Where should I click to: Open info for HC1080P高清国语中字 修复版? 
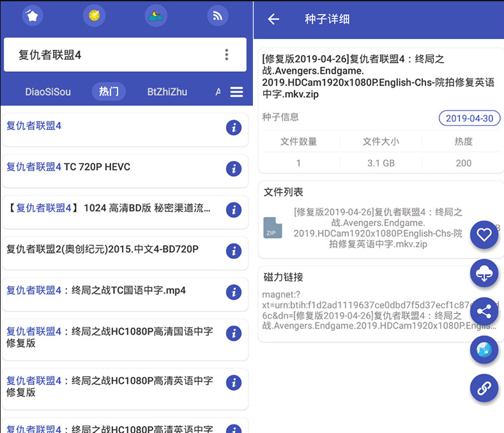click(234, 333)
